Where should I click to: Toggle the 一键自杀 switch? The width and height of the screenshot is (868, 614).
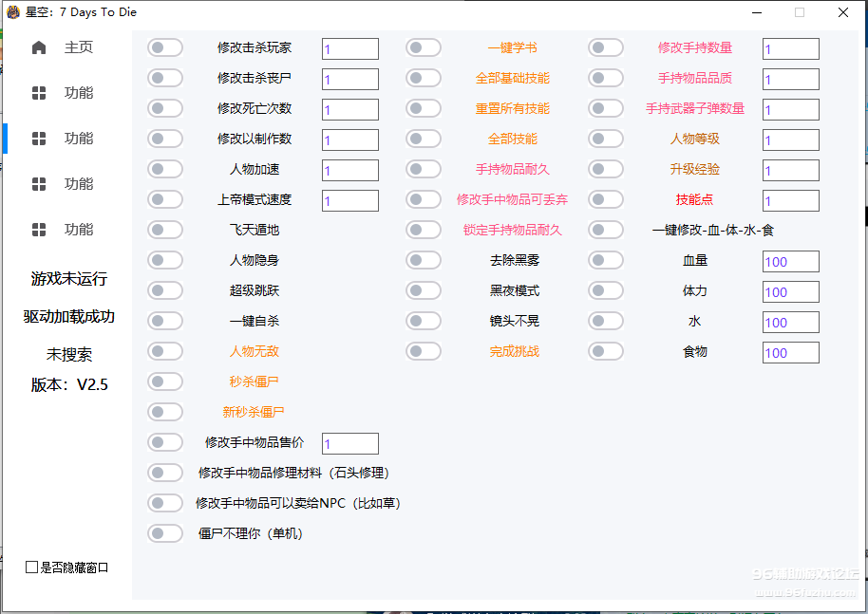click(x=165, y=321)
